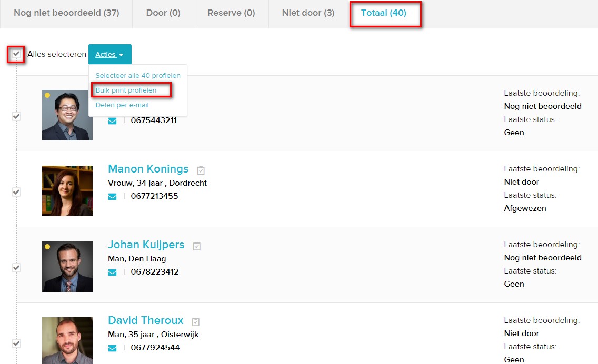Click clipboard icon next to Johan Kuijpers

pyautogui.click(x=197, y=246)
